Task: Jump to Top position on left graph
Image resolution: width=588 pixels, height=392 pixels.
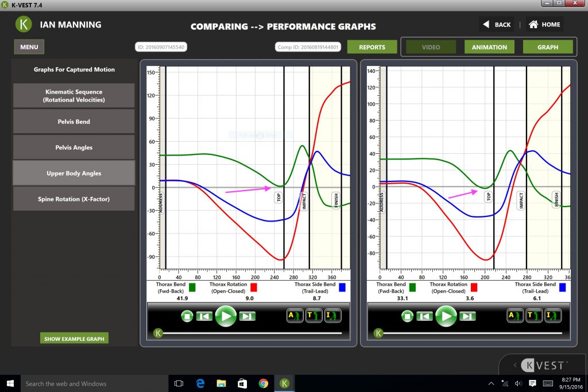Action: pos(314,316)
